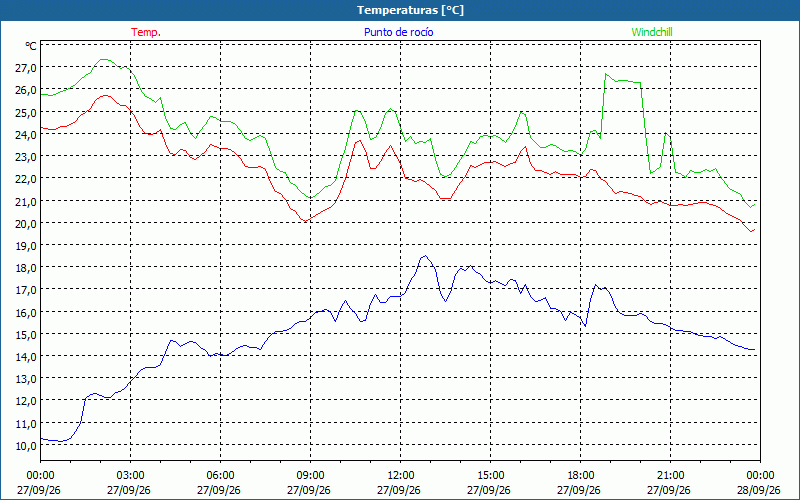Click the 28/09/26 date label
The image size is (800, 500).
(760, 490)
